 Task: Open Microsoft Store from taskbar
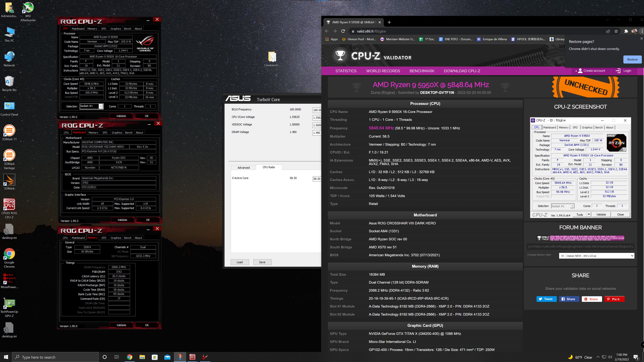155,357
